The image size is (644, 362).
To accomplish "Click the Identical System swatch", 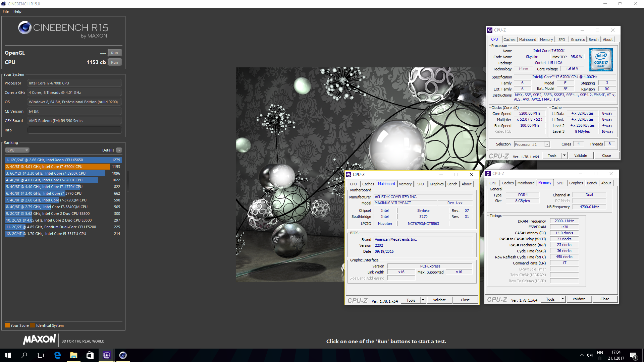I will click(x=33, y=325).
